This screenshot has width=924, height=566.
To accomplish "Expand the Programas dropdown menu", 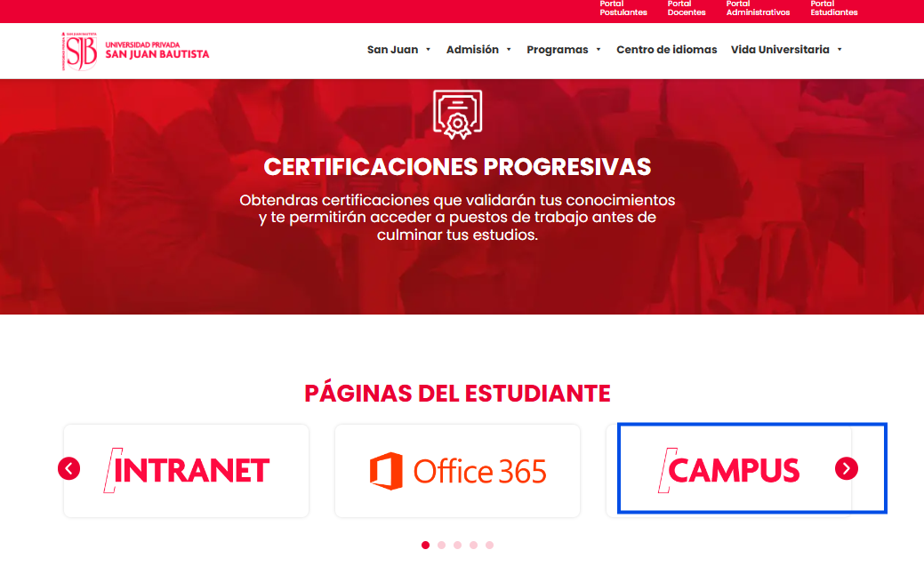I will (x=563, y=50).
